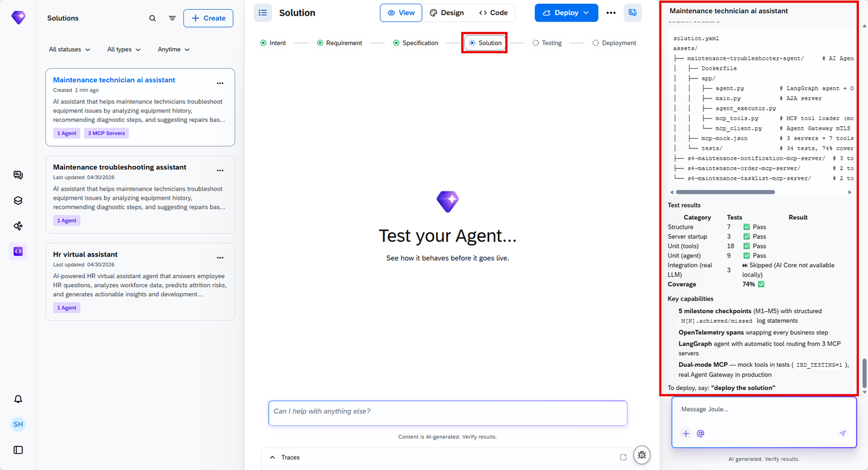Image resolution: width=868 pixels, height=470 pixels.
Task: Open the Anytime date filter dropdown
Action: pos(174,49)
